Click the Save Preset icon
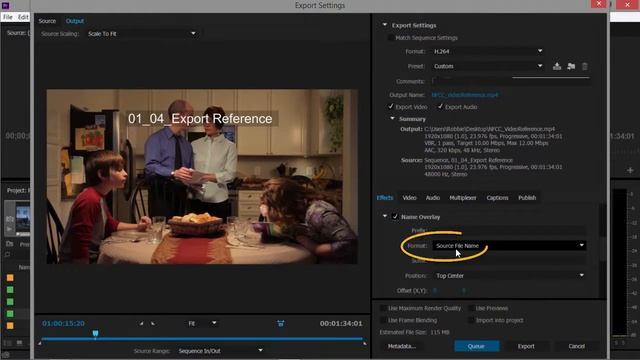Image resolution: width=640 pixels, height=360 pixels. 557,66
